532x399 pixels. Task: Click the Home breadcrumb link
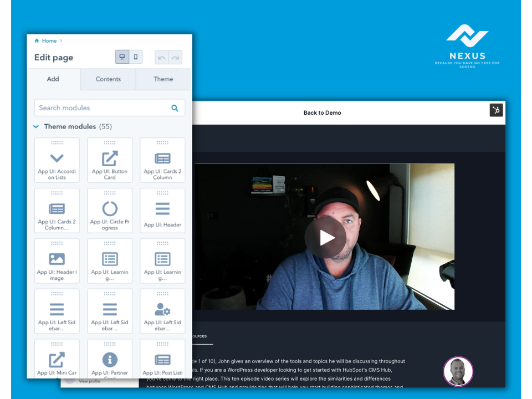[x=49, y=41]
